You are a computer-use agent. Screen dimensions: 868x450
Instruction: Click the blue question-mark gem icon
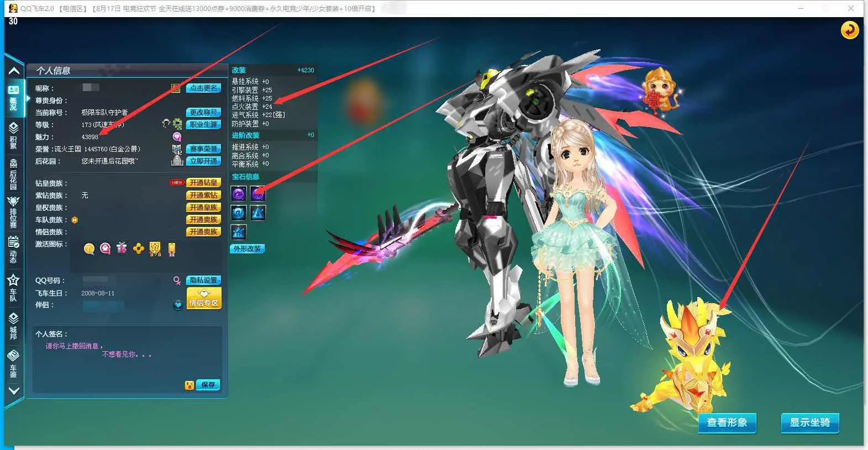click(x=239, y=213)
